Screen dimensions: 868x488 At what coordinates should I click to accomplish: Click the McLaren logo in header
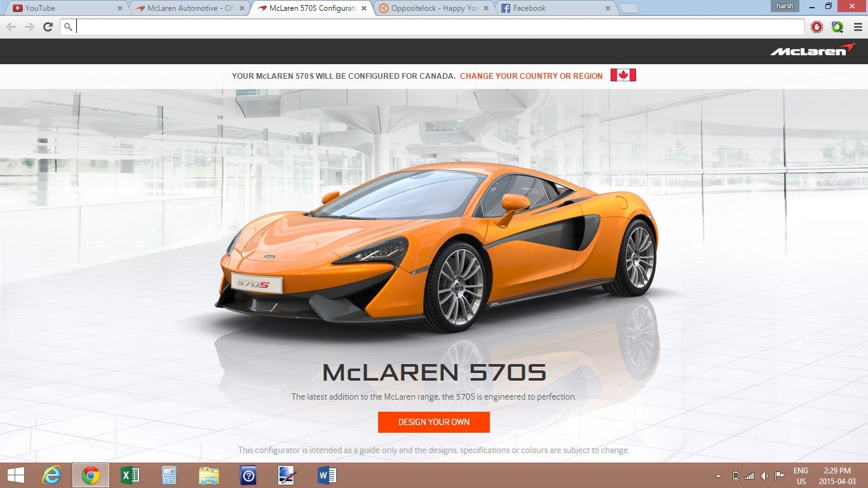[x=813, y=50]
